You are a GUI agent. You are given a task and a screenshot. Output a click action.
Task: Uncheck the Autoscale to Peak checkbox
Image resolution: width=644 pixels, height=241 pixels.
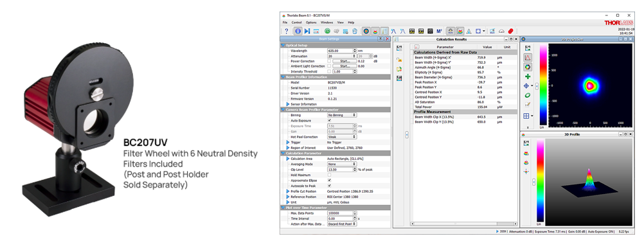(x=329, y=185)
